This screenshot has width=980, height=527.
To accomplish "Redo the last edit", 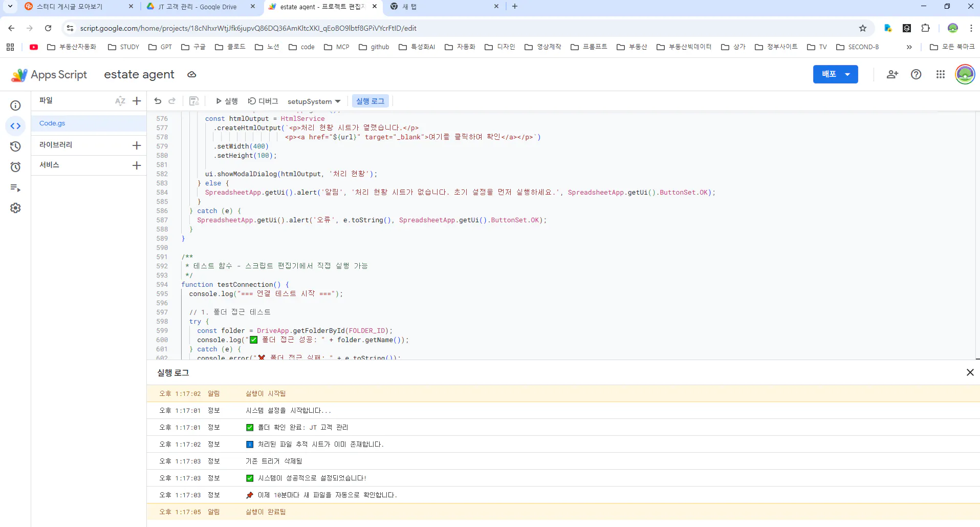I will (172, 101).
